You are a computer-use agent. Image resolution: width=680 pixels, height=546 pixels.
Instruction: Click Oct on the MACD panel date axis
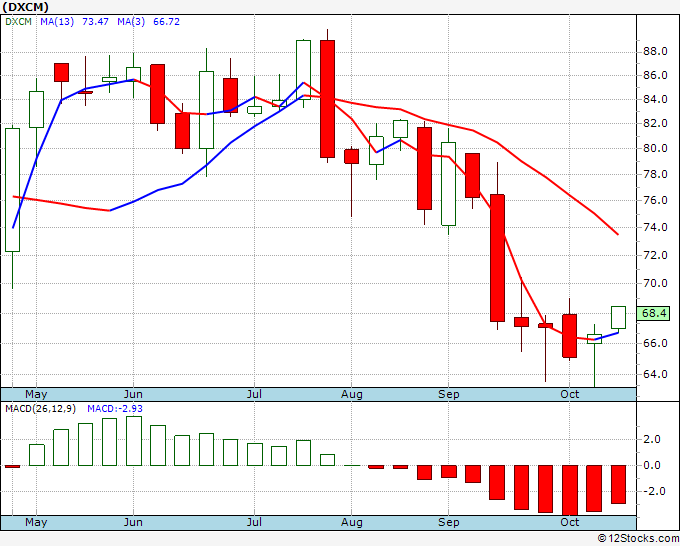(569, 522)
